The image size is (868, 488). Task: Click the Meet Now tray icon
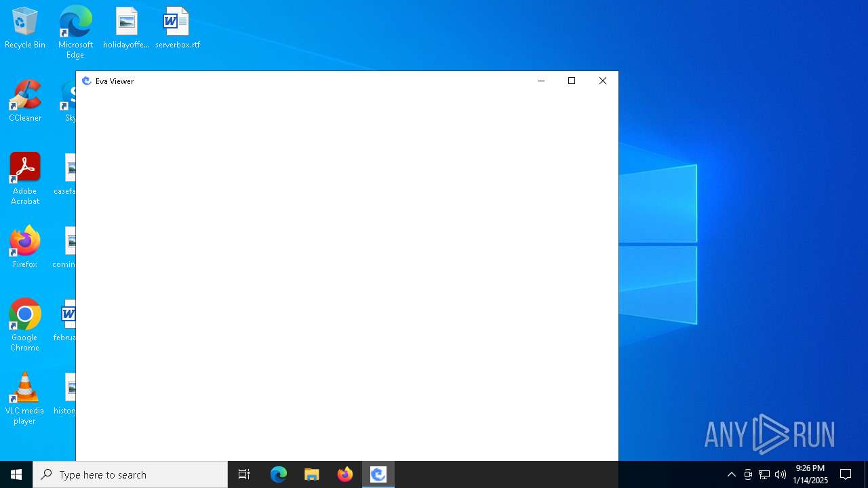748,474
